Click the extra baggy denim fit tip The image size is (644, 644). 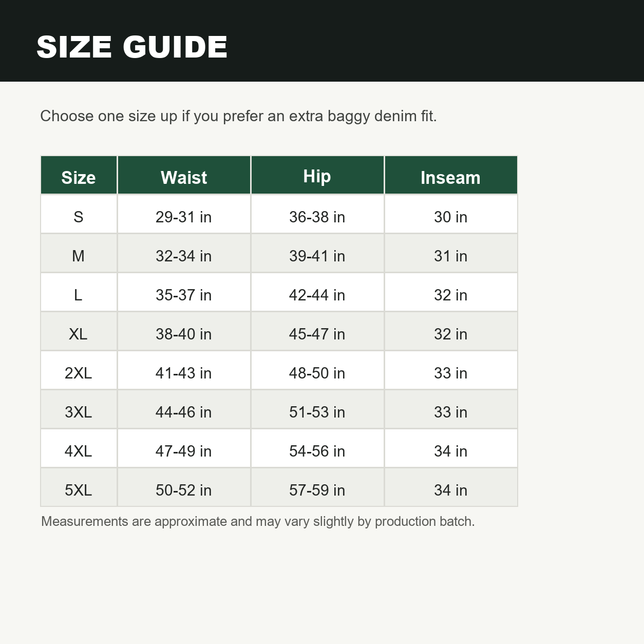coord(238,116)
